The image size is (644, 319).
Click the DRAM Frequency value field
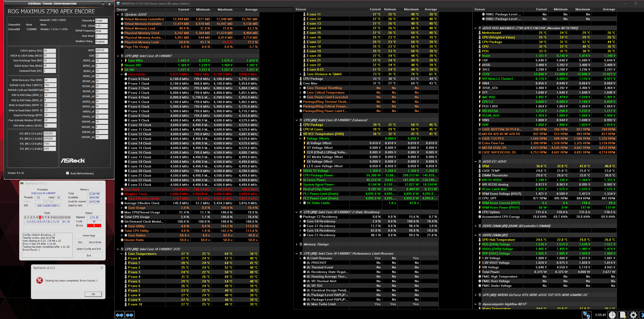[101, 31]
